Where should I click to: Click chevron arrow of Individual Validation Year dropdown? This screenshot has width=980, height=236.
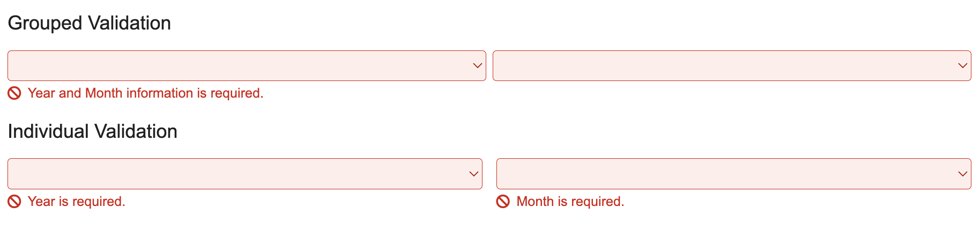click(473, 174)
